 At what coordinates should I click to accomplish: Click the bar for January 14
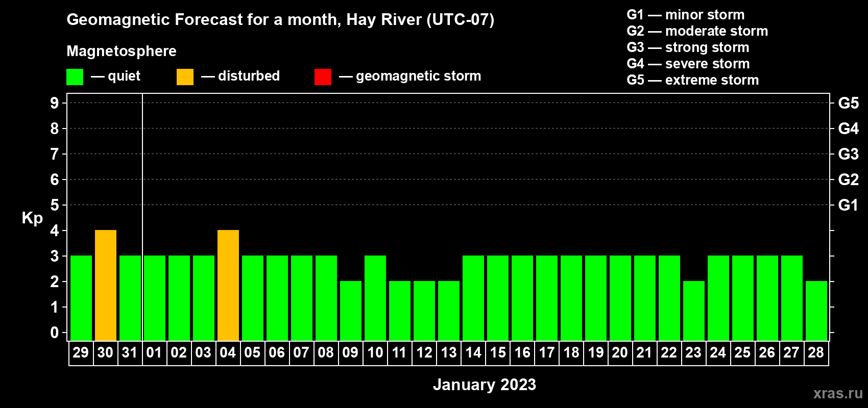point(473,298)
